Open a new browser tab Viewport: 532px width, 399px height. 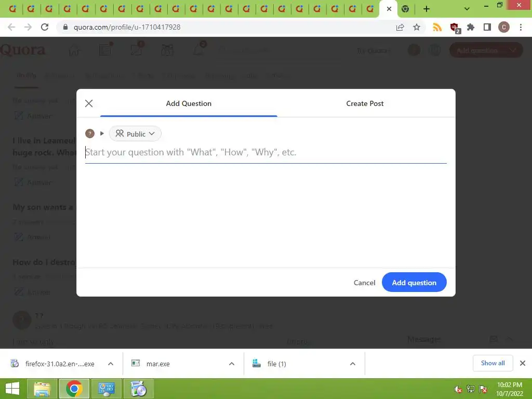click(x=427, y=9)
